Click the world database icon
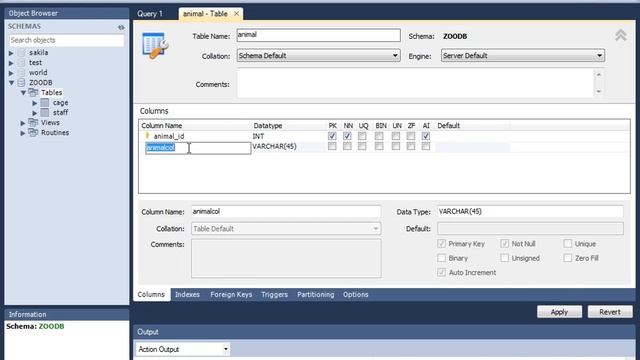This screenshot has width=640, height=360. click(x=22, y=73)
